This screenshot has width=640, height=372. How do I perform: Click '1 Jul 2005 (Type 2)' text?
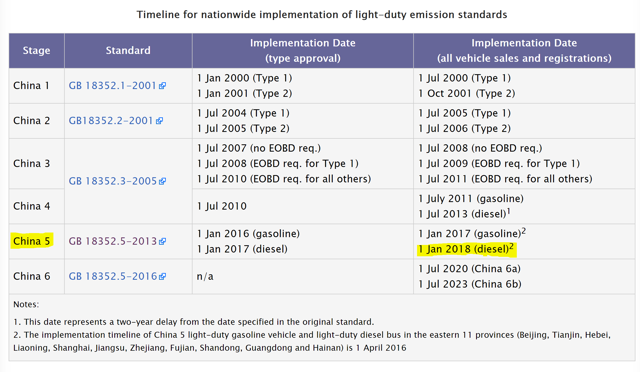(x=243, y=129)
